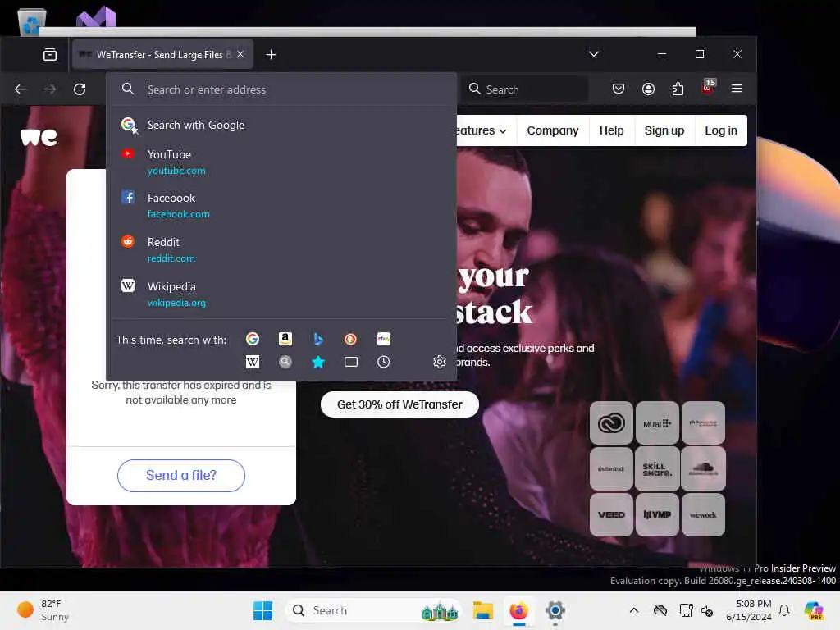Open search settings gear icon

coord(440,362)
